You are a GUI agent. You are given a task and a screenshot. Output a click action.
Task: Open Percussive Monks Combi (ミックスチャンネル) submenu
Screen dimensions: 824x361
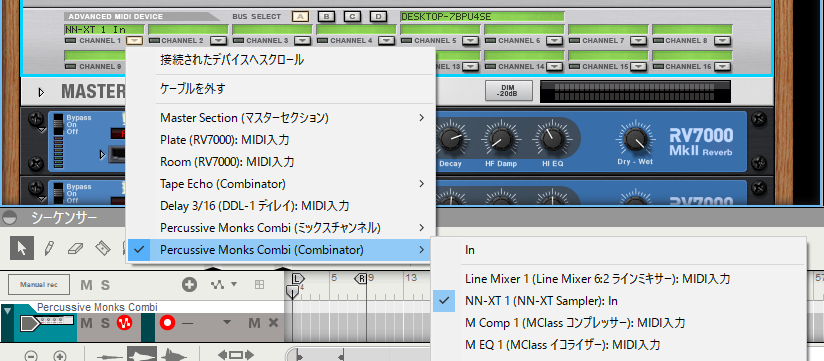pyautogui.click(x=281, y=228)
